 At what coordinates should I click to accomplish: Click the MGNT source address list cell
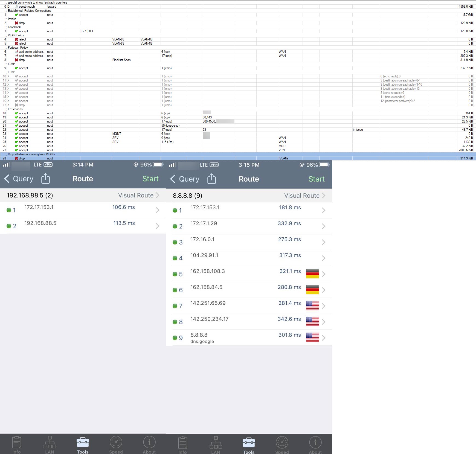(117, 134)
